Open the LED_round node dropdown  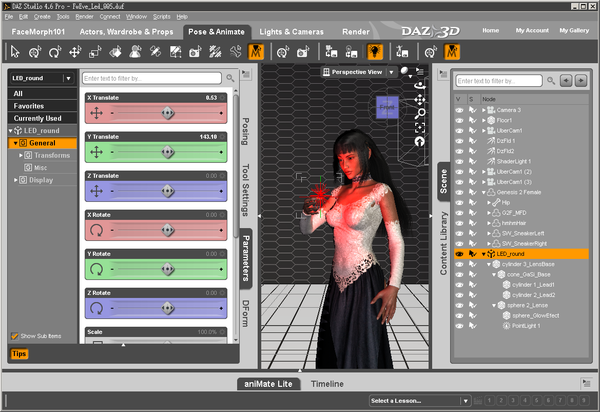tap(68, 78)
